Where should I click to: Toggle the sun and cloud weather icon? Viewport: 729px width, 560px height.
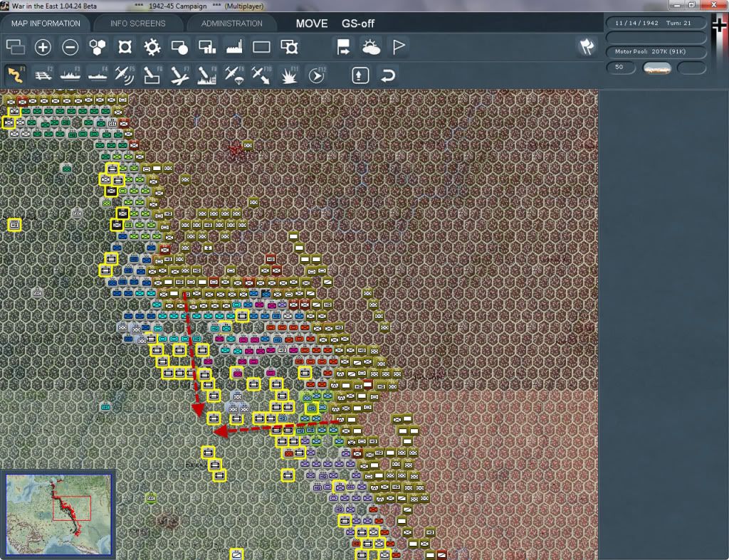pyautogui.click(x=371, y=47)
